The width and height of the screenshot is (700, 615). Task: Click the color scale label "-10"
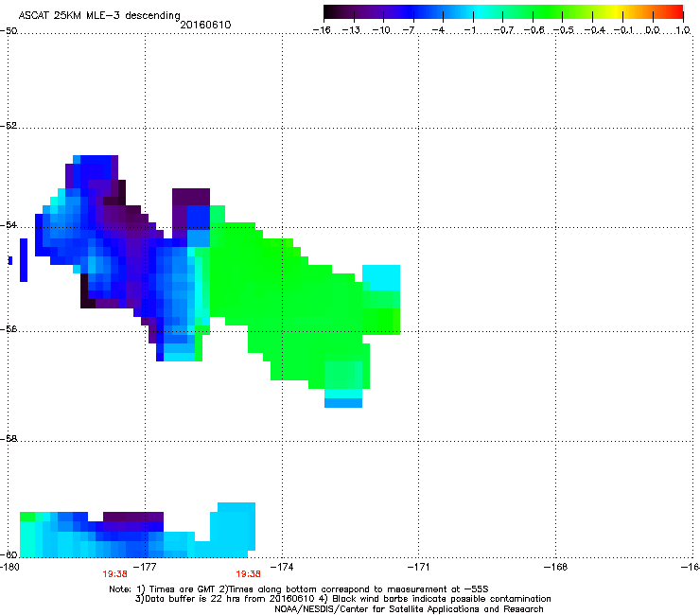coord(381,30)
